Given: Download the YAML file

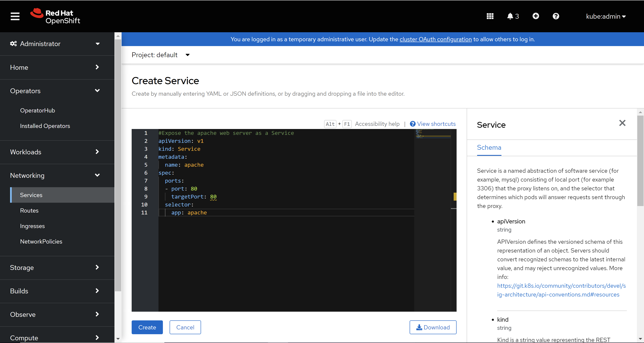Looking at the screenshot, I should point(433,327).
